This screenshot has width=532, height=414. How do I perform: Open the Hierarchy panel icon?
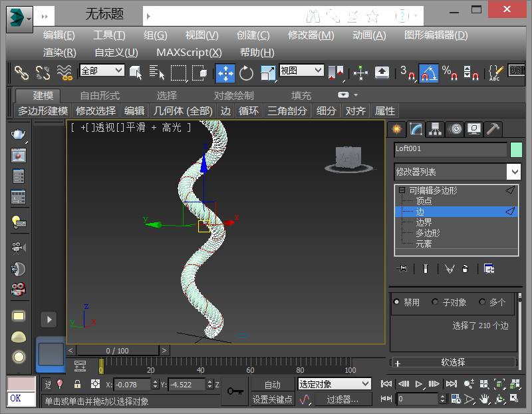tap(435, 129)
